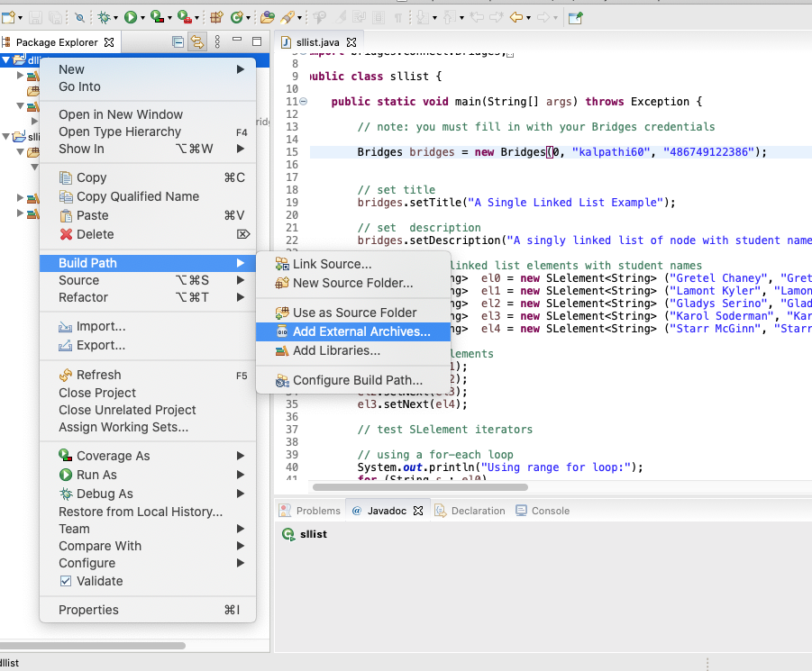Image resolution: width=812 pixels, height=671 pixels.
Task: Click the yellow Back navigation arrow
Action: 516,18
